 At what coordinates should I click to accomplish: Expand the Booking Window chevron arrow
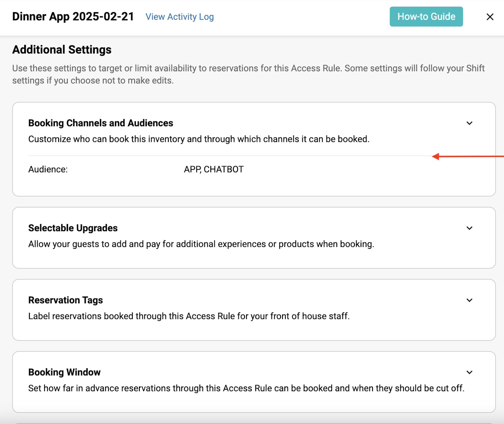point(469,372)
